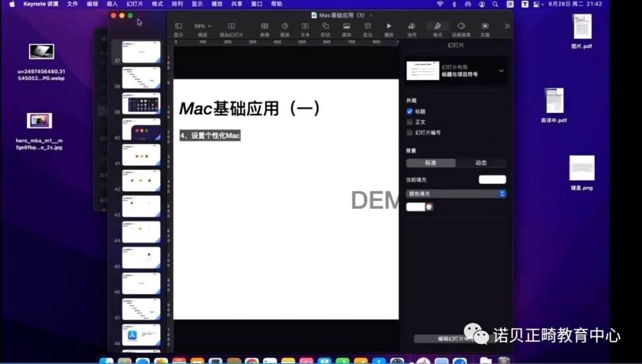Image resolution: width=642 pixels, height=364 pixels.
Task: Select the 动态 (Dynamic) background segment
Action: click(481, 163)
